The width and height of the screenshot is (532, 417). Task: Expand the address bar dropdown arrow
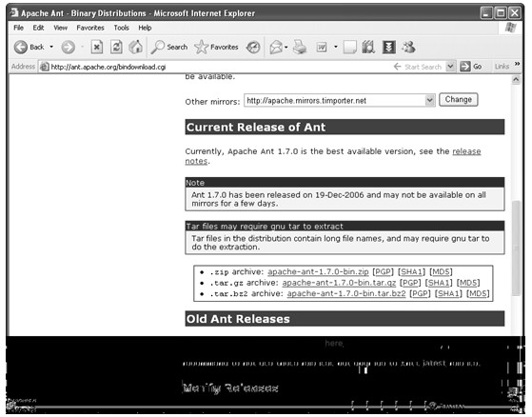pos(450,67)
